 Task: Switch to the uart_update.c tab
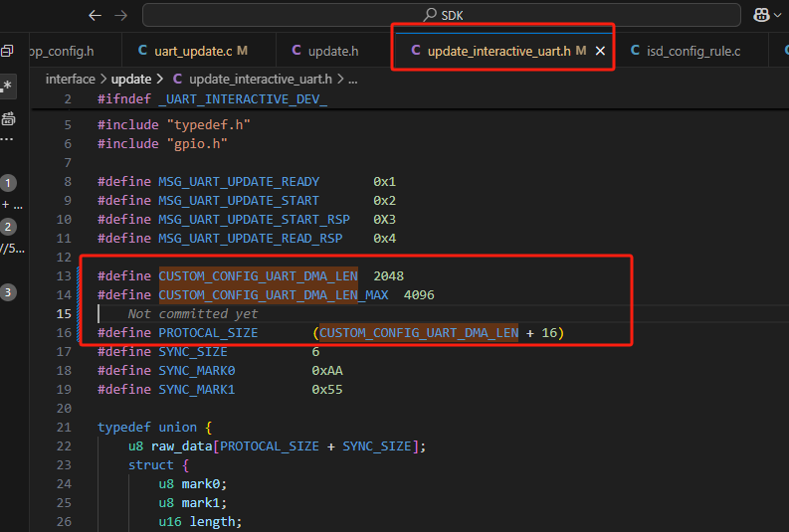(199, 51)
